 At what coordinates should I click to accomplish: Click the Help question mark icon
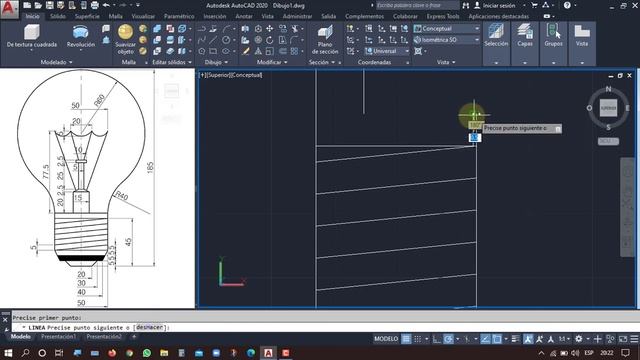[x=567, y=5]
